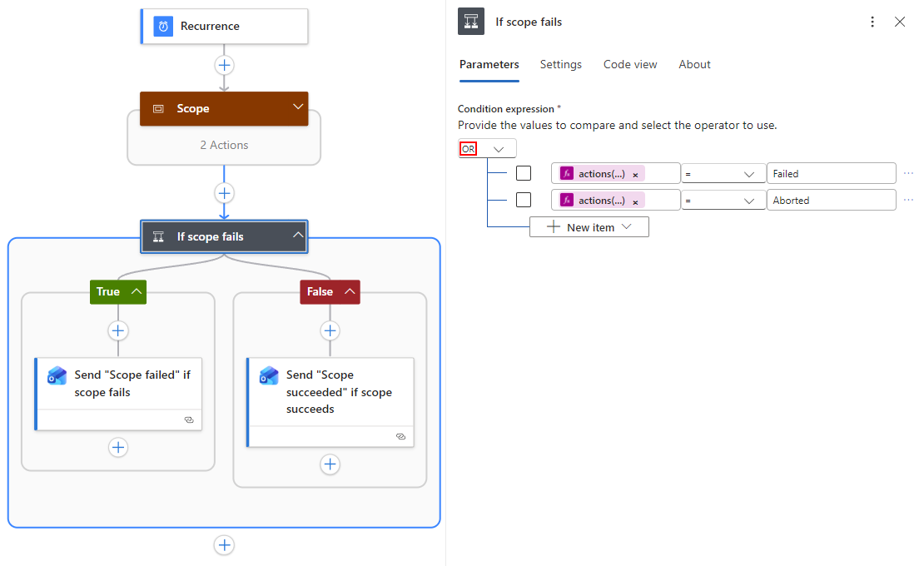
Task: Click the New item button
Action: coord(589,226)
